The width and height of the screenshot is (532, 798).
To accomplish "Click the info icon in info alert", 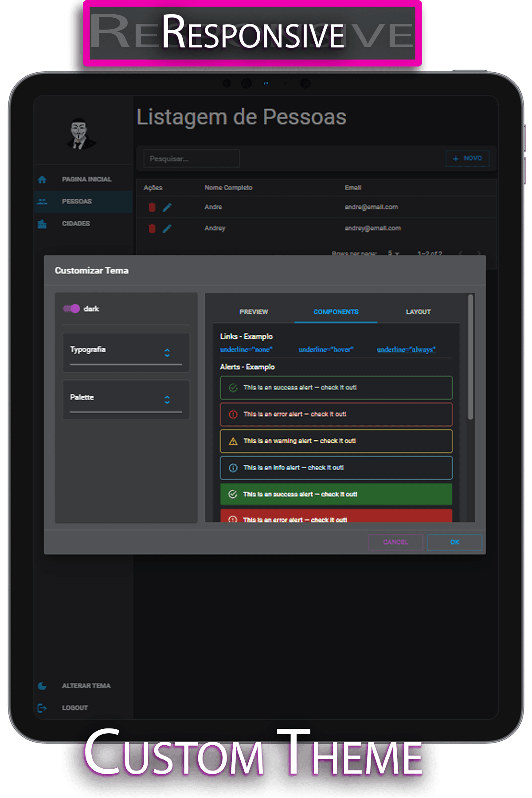I will click(233, 468).
